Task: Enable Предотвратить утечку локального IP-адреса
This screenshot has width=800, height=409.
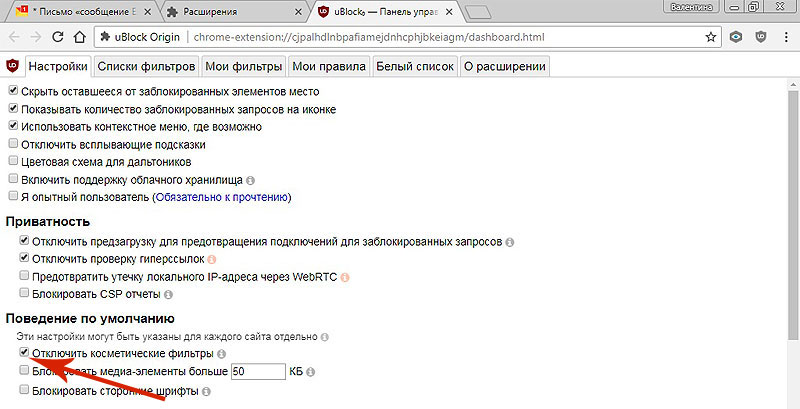Action: 24,276
